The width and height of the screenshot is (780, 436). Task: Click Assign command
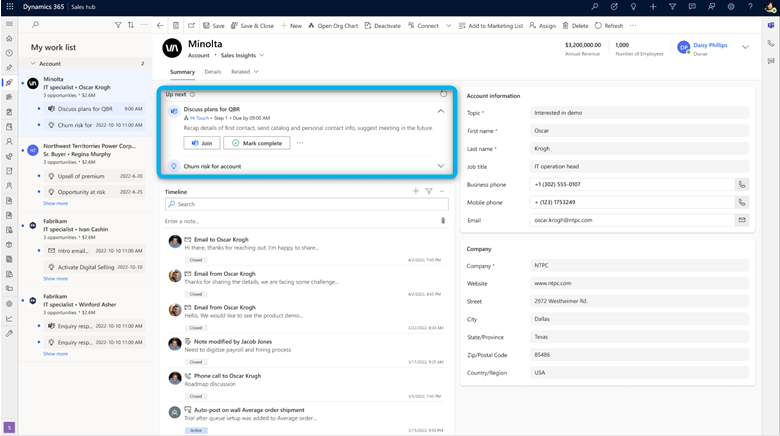[x=543, y=26]
